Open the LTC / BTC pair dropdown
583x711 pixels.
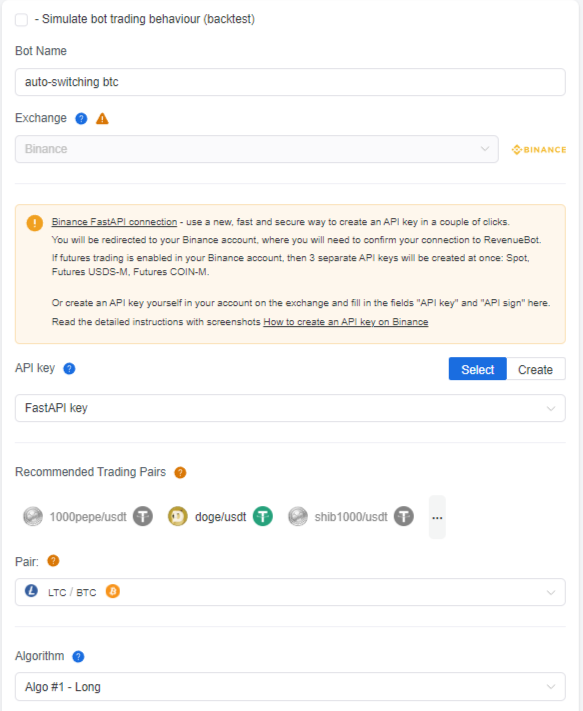tap(290, 592)
